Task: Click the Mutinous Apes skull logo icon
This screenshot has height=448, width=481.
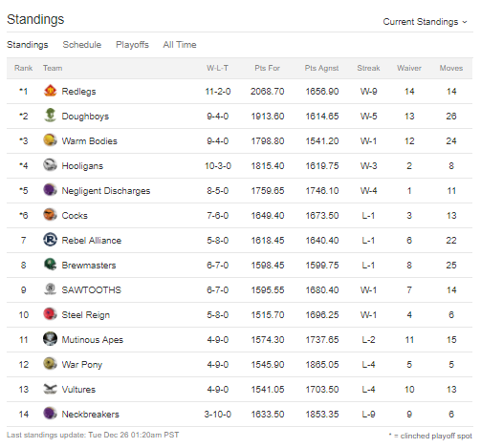Action: (50, 339)
